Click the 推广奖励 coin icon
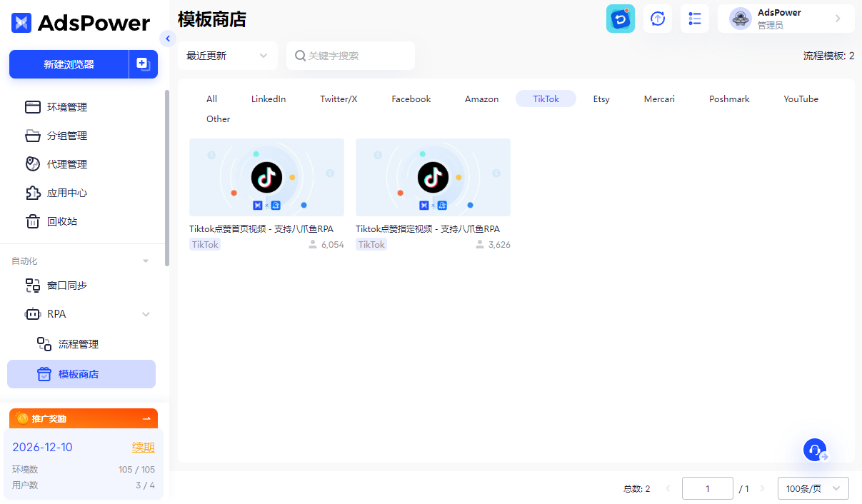 point(22,418)
